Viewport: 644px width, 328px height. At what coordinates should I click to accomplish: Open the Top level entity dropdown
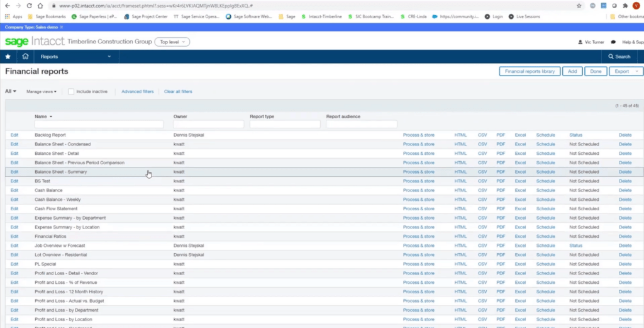point(172,42)
